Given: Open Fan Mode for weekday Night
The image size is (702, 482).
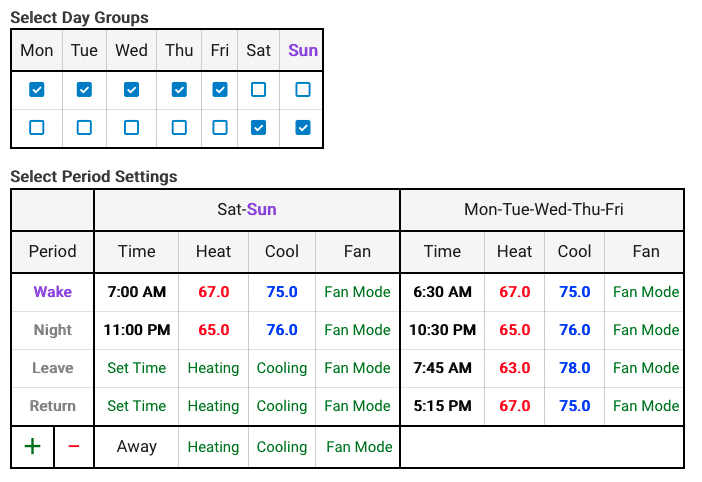Looking at the screenshot, I should point(646,330).
